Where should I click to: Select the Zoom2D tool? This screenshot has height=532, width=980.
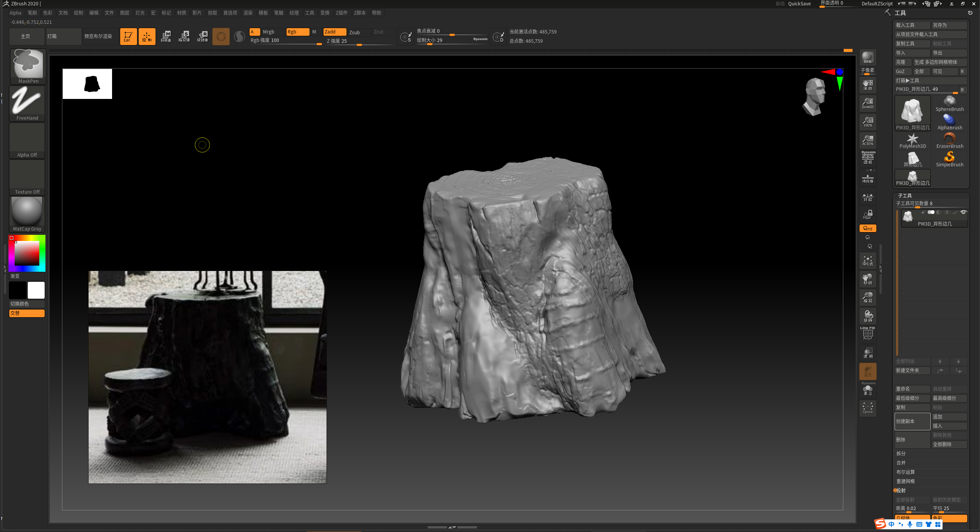coord(868,103)
